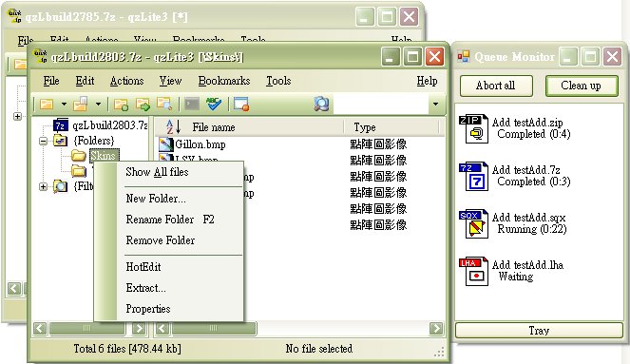Collapse the {Folders} tree node
Screen dimensions: 630x364
pos(43,141)
